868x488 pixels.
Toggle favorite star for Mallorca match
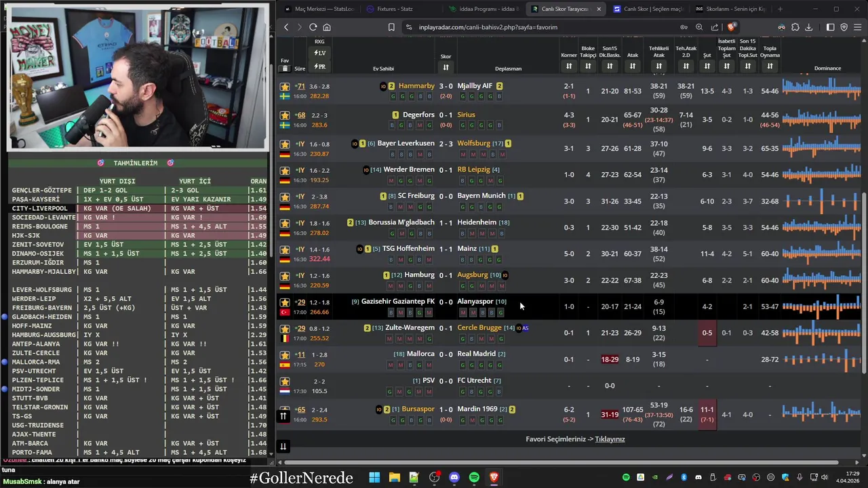click(x=285, y=355)
